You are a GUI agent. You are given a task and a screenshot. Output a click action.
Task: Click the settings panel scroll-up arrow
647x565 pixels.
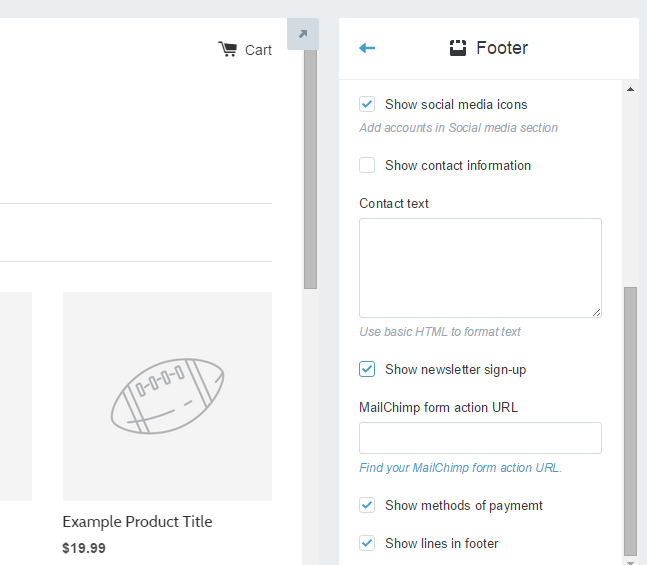(x=630, y=89)
